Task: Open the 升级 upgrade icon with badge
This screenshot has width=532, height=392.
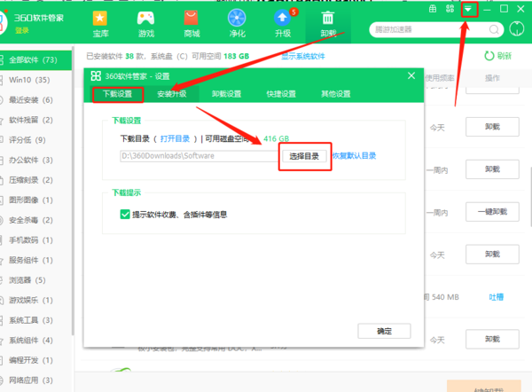Action: 282,21
